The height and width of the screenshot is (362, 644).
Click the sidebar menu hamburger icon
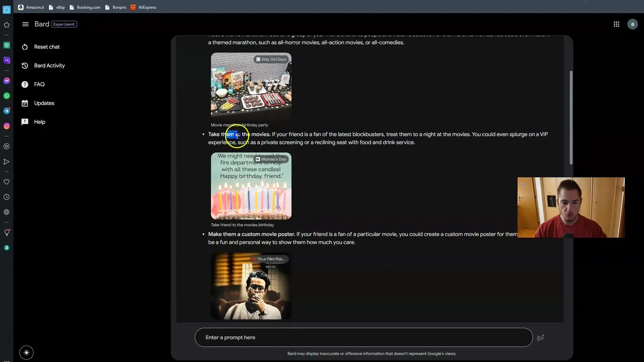point(25,24)
